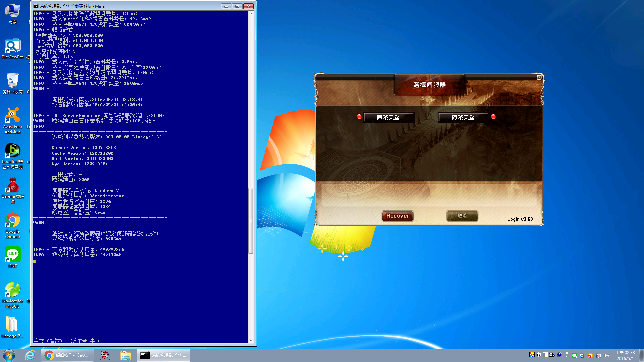Switch to the 系統管理員 console taskbar button
Viewport: 644px width, 362px height.
click(x=163, y=355)
